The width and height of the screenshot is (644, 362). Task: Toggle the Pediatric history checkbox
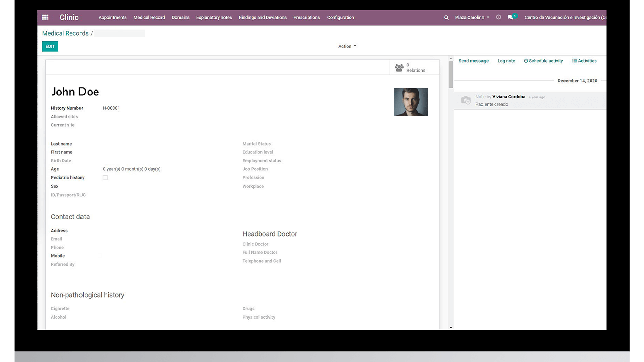click(105, 178)
